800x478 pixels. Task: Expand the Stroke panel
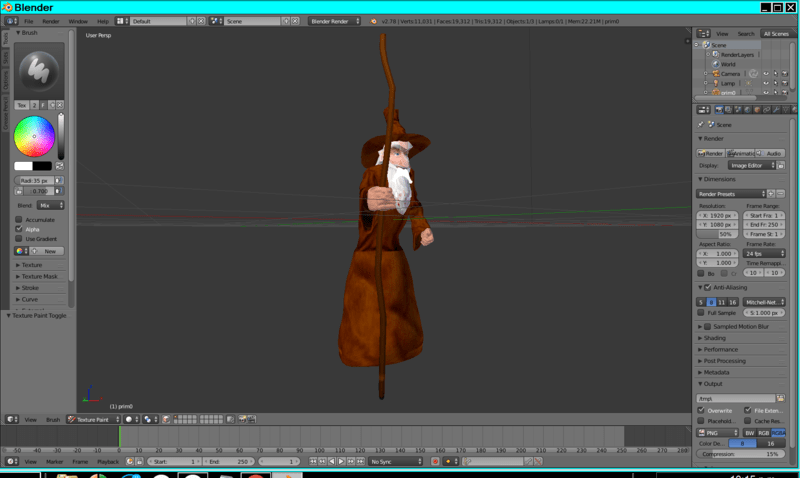30,287
